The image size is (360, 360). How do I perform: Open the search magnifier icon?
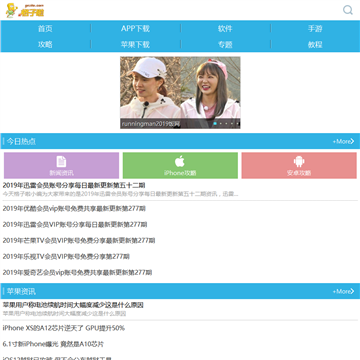348,10
